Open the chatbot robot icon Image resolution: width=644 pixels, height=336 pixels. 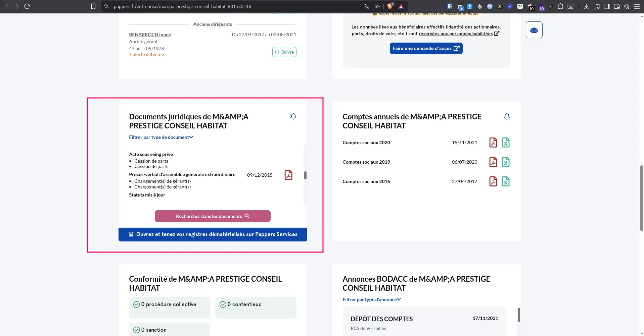tap(534, 30)
